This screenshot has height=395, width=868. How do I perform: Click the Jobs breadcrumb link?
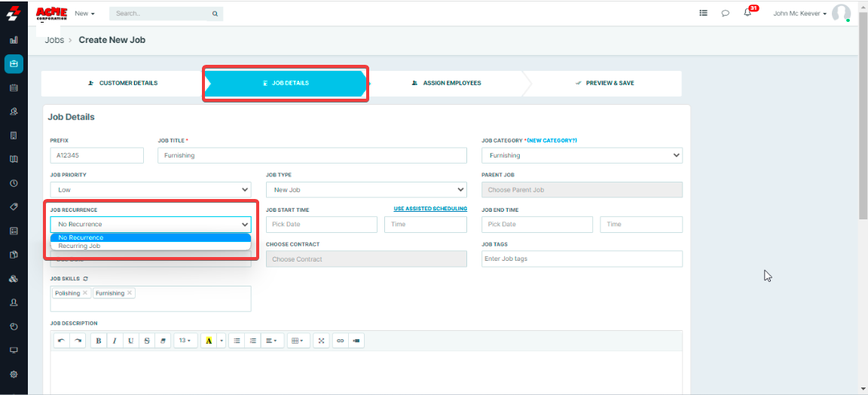click(54, 40)
